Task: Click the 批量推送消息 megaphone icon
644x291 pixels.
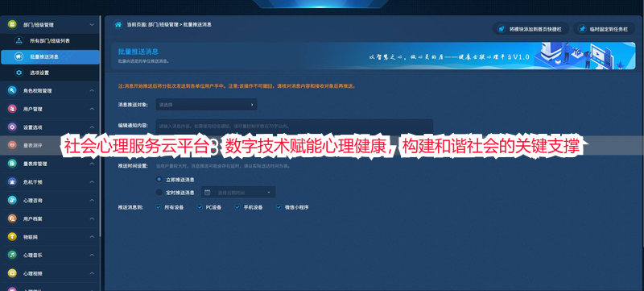Action: (x=19, y=56)
